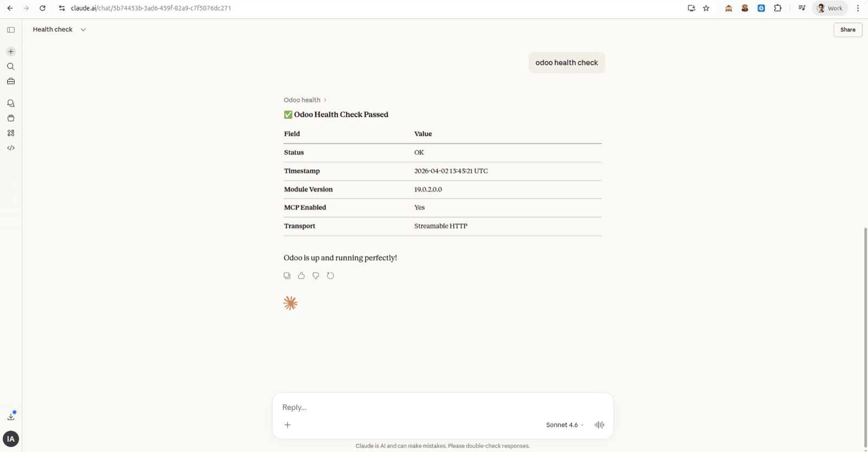Image resolution: width=868 pixels, height=452 pixels.
Task: Click Module Version value 19.0.2.0.0
Action: (428, 189)
